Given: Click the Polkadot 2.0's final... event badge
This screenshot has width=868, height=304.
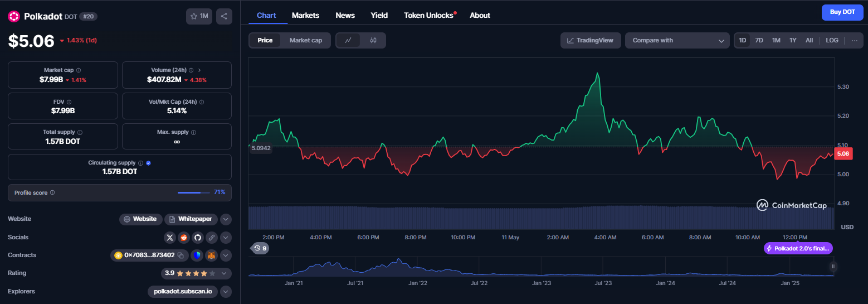Looking at the screenshot, I should coord(798,248).
